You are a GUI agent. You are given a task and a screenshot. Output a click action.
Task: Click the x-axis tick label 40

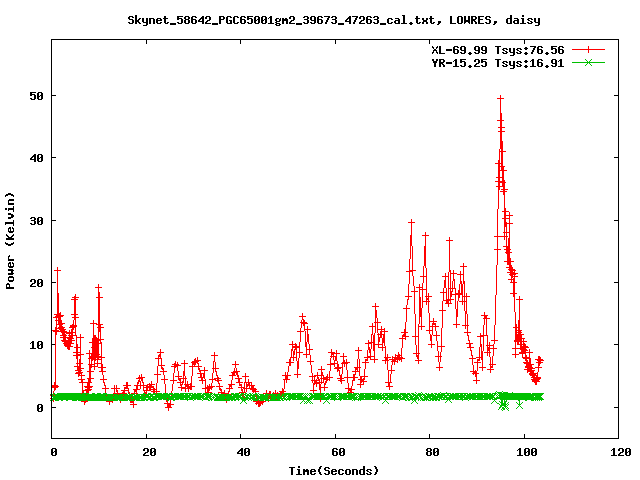pyautogui.click(x=243, y=452)
